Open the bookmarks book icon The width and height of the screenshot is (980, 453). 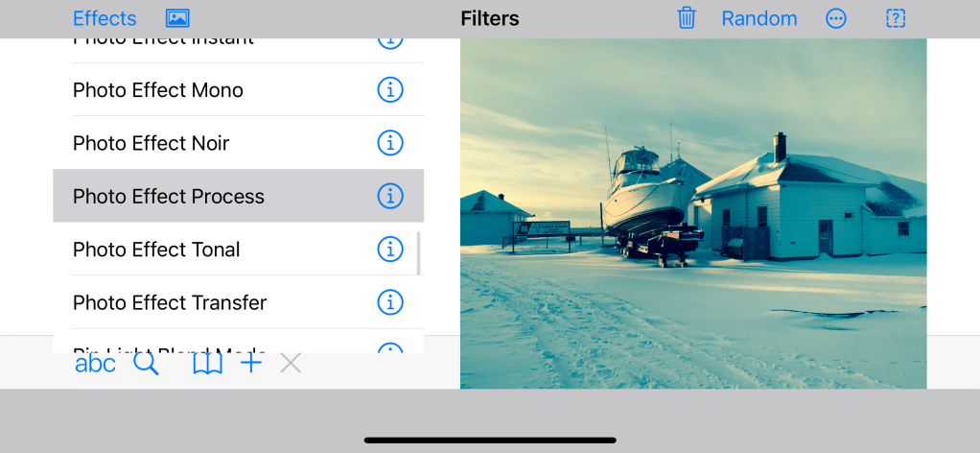click(x=207, y=364)
